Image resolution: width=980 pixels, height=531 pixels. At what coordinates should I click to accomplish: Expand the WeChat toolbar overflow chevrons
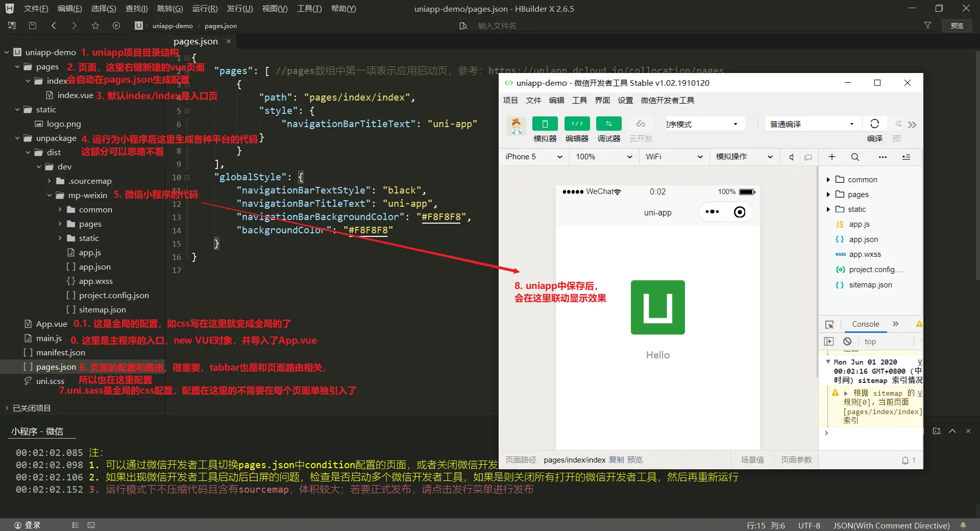click(x=912, y=125)
